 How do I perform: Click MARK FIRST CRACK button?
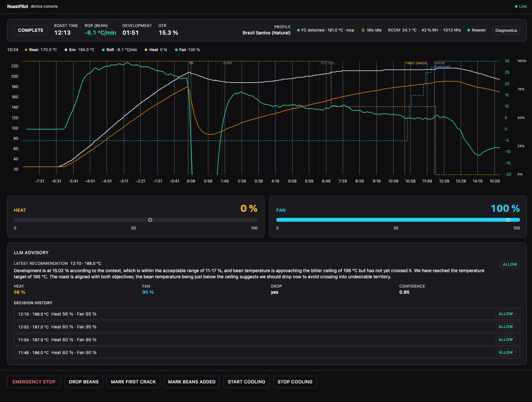point(133,382)
